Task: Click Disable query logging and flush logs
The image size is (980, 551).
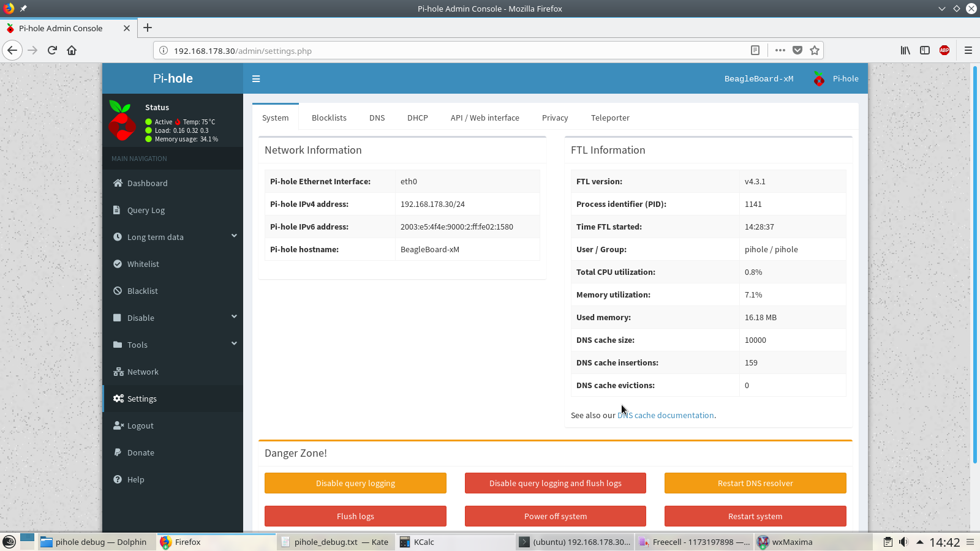Action: click(556, 483)
